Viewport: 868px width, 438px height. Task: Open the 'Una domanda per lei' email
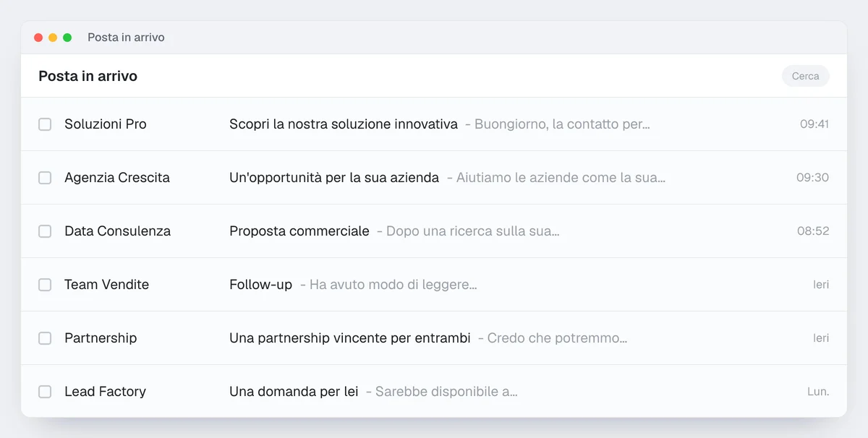[x=294, y=392]
